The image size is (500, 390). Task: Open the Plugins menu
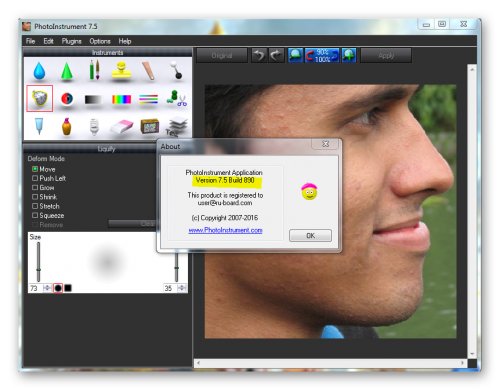71,41
